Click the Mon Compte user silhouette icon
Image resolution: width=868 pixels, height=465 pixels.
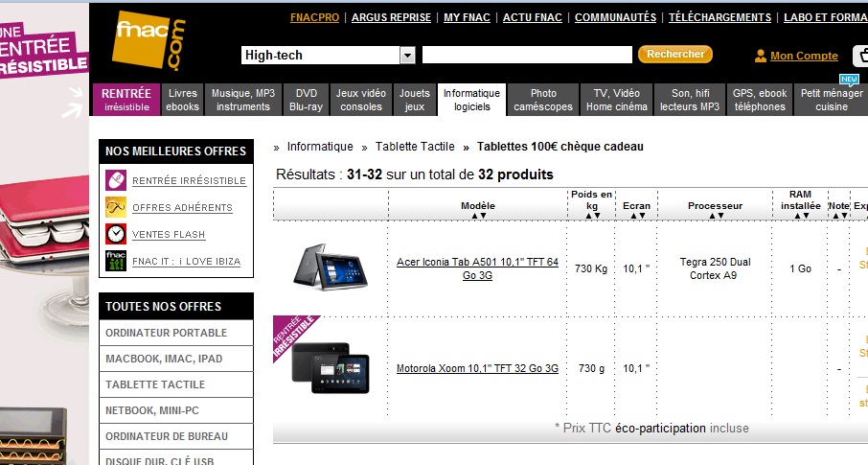point(761,56)
